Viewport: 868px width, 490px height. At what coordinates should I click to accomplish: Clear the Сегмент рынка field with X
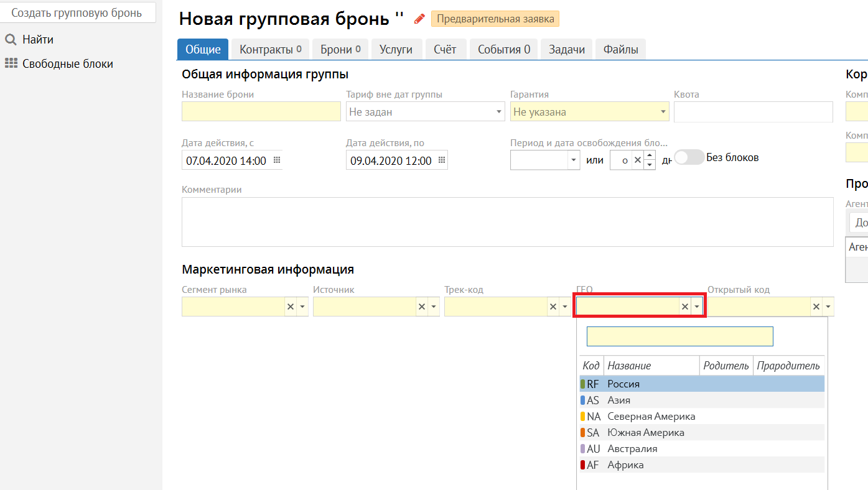[x=290, y=307]
